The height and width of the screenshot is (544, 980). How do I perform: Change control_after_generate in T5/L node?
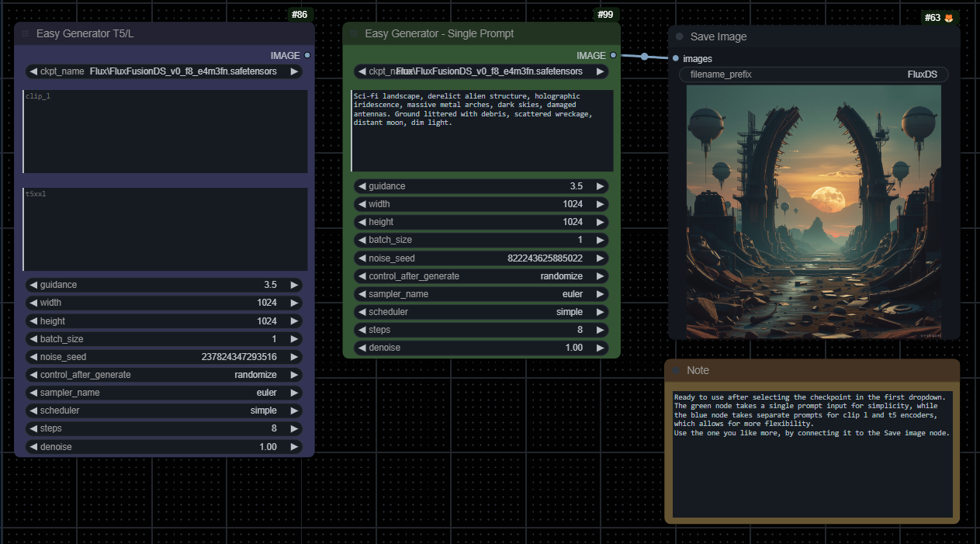(164, 375)
